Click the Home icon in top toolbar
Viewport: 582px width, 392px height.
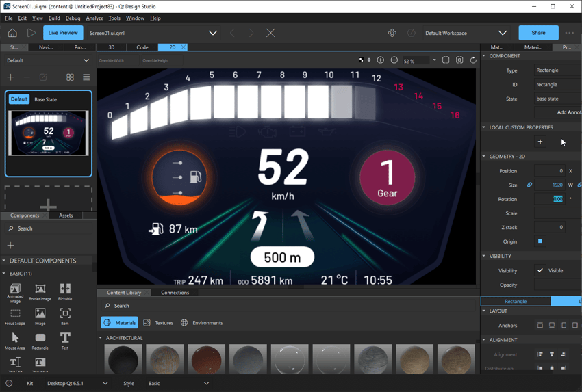click(12, 33)
